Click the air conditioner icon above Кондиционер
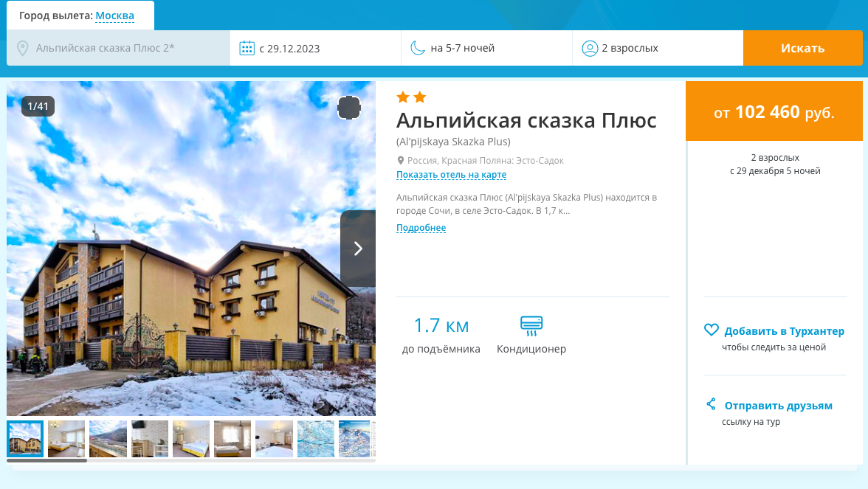This screenshot has width=868, height=489. tap(531, 326)
